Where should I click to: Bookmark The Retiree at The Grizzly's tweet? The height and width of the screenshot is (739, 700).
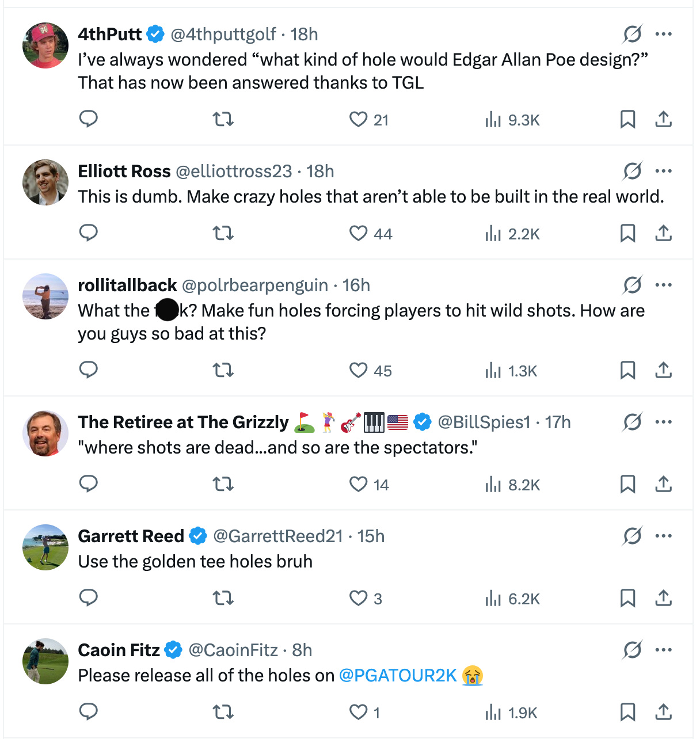point(627,484)
